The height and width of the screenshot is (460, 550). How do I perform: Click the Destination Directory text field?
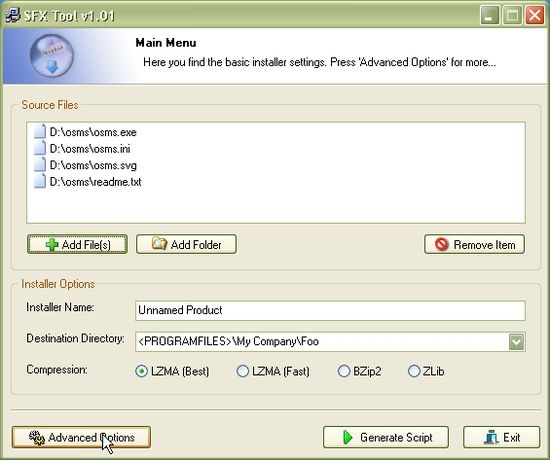click(322, 342)
